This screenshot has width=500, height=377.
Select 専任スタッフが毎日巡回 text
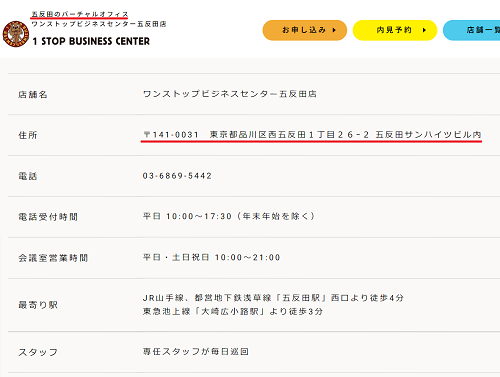196,352
